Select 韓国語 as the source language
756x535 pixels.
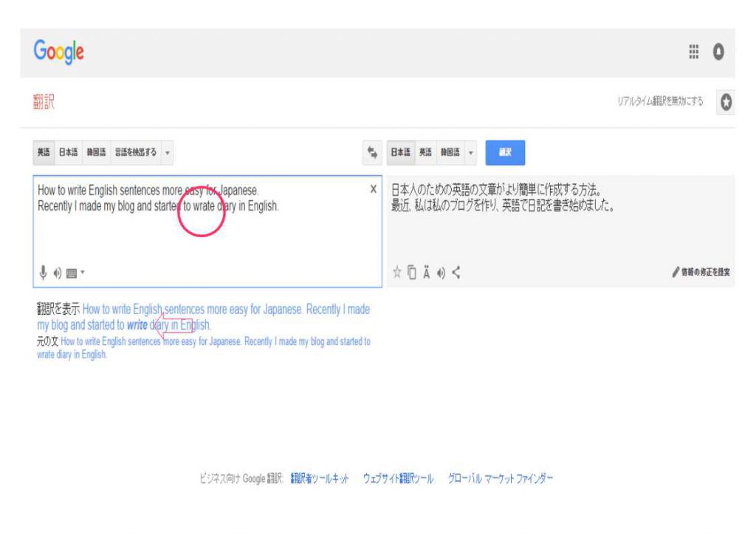click(94, 152)
